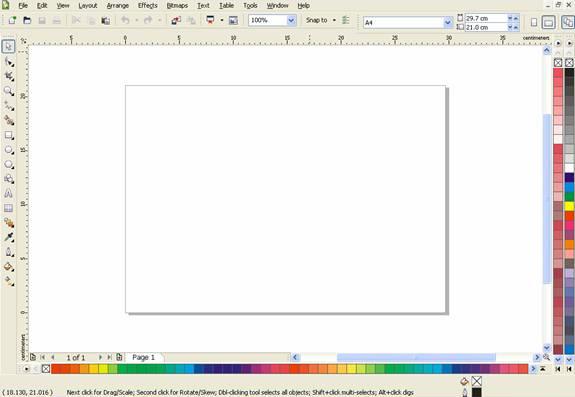The height and width of the screenshot is (397, 575).
Task: Open the Help menu
Action: [x=303, y=5]
